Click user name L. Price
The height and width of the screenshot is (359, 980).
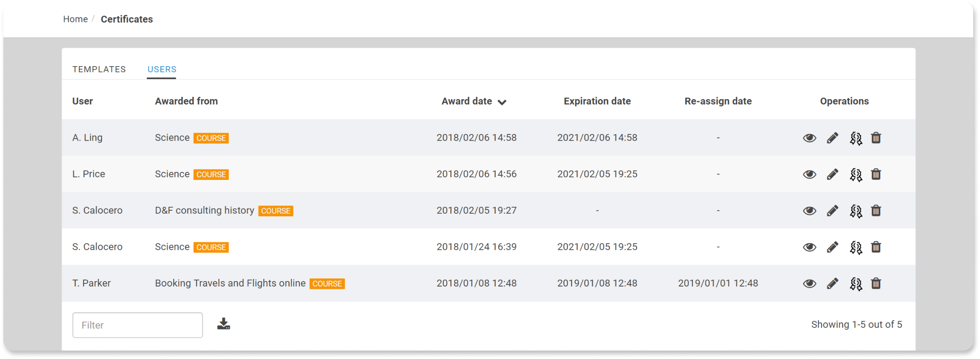89,174
